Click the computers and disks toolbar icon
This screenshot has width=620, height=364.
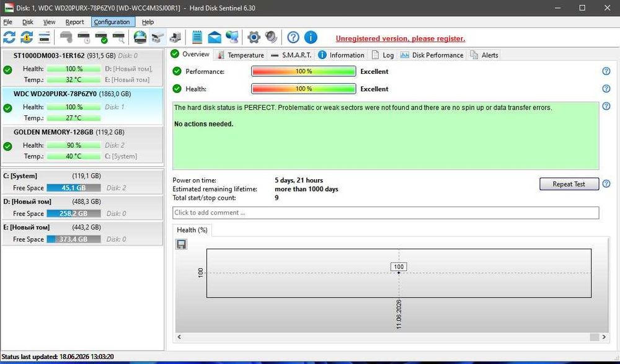[x=175, y=38]
